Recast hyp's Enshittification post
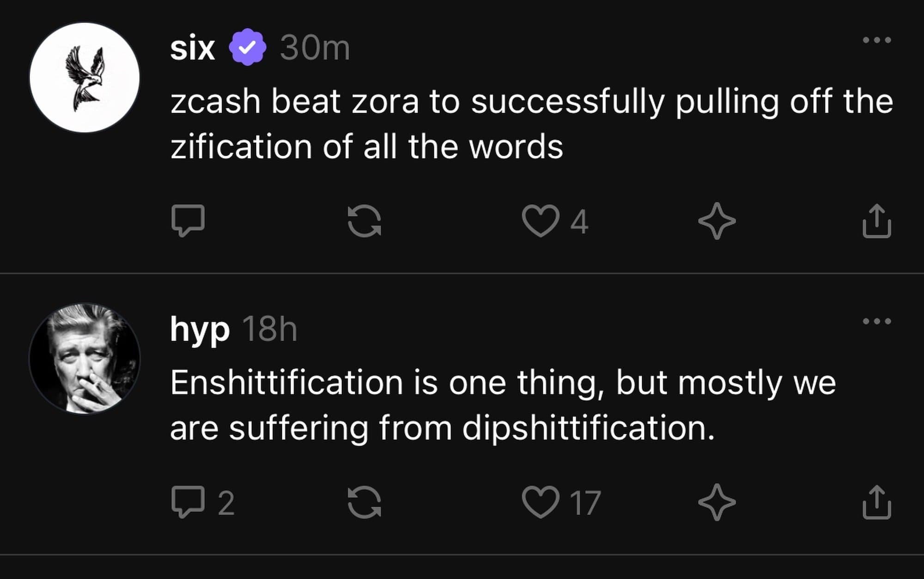Viewport: 924px width, 579px height. coord(365,502)
